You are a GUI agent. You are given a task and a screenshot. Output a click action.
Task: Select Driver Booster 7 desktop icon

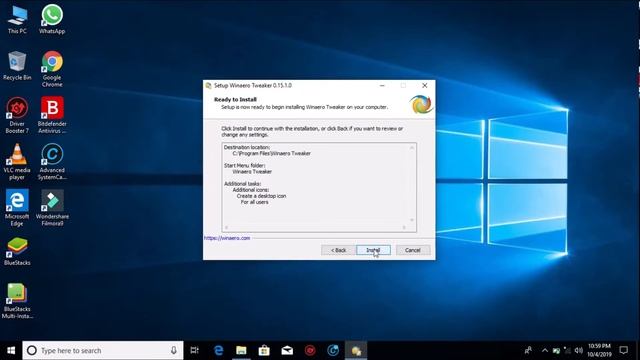click(x=17, y=116)
